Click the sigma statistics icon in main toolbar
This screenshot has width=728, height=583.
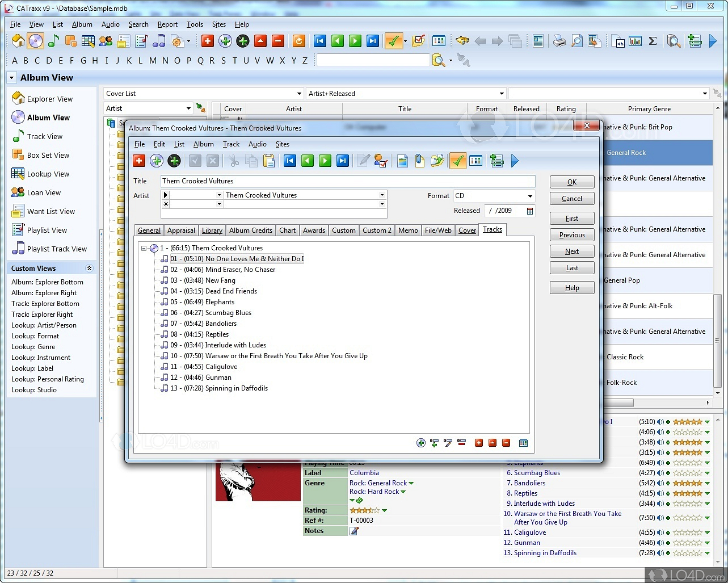pos(653,41)
